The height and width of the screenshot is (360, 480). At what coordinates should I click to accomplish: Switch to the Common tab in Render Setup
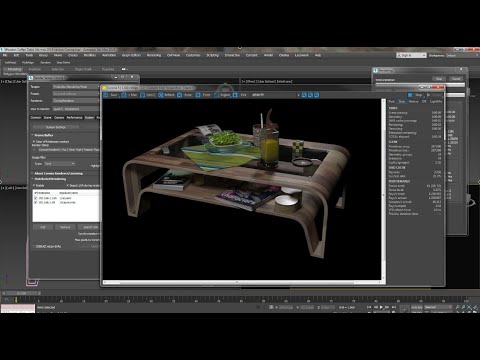[x=36, y=118]
